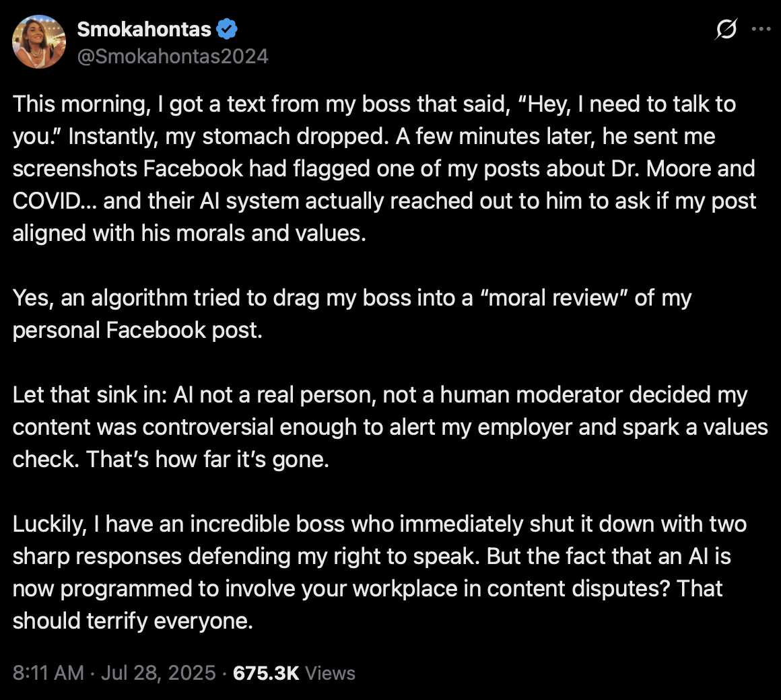Click the Jul 28, 2025 date
Screen dimensions: 781x700
pos(158,672)
